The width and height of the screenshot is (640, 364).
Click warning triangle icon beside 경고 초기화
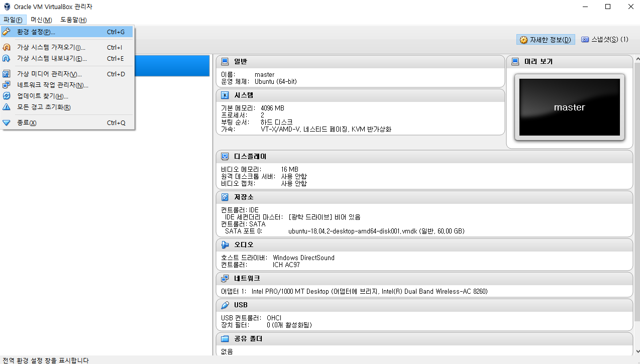click(7, 107)
